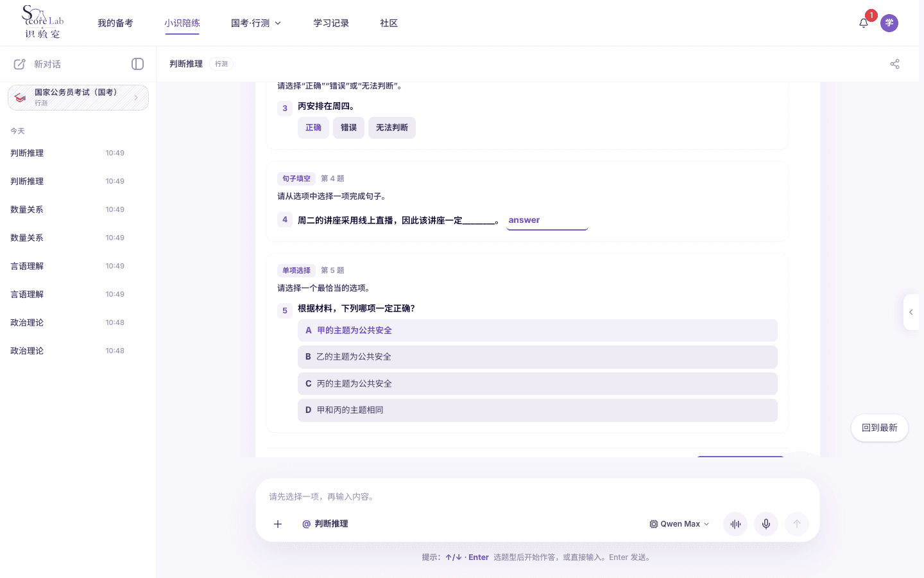Select 错误 for question 3

pos(348,128)
